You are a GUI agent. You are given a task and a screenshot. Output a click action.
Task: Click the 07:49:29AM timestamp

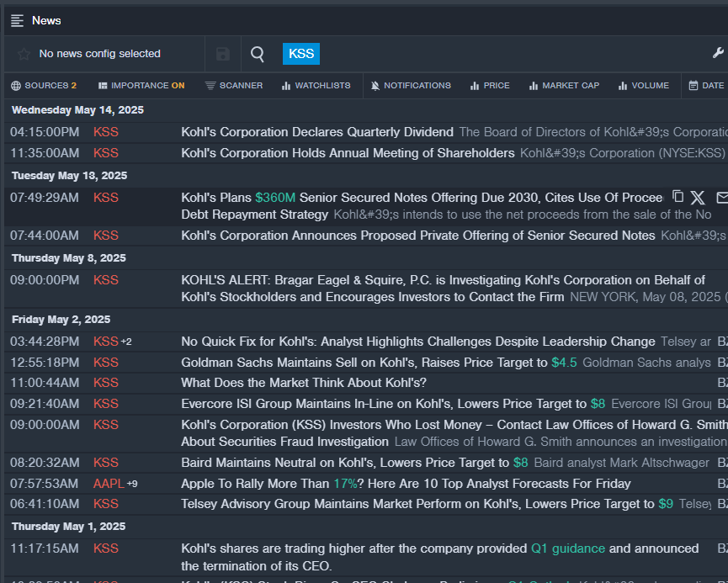click(x=45, y=197)
